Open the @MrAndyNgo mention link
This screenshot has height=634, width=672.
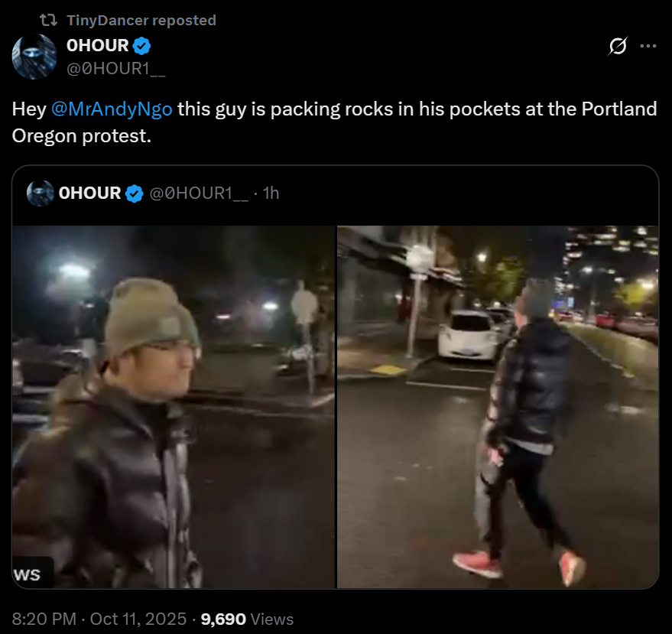click(x=112, y=109)
